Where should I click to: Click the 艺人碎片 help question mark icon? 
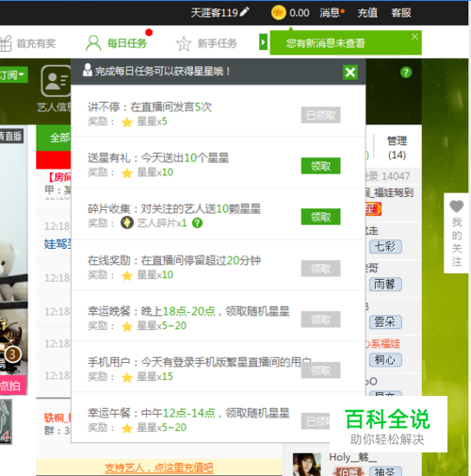coord(198,223)
